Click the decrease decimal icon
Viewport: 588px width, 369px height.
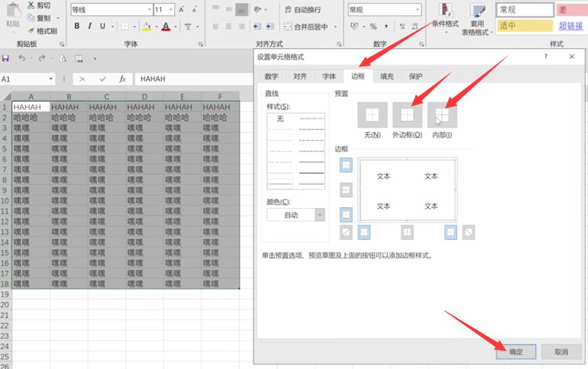point(415,26)
